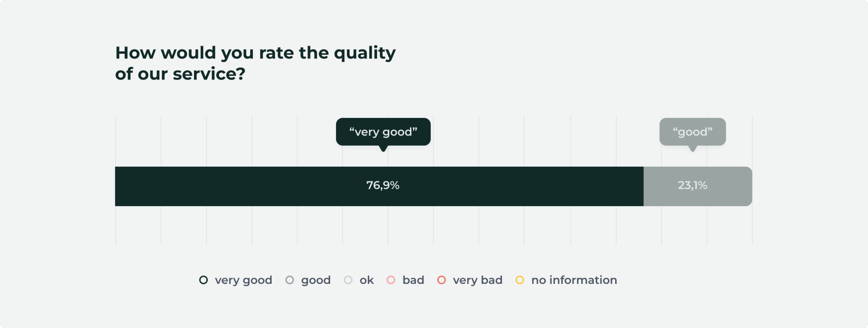This screenshot has width=868, height=328.
Task: Click the yellow no information legend circle
Action: click(x=520, y=280)
